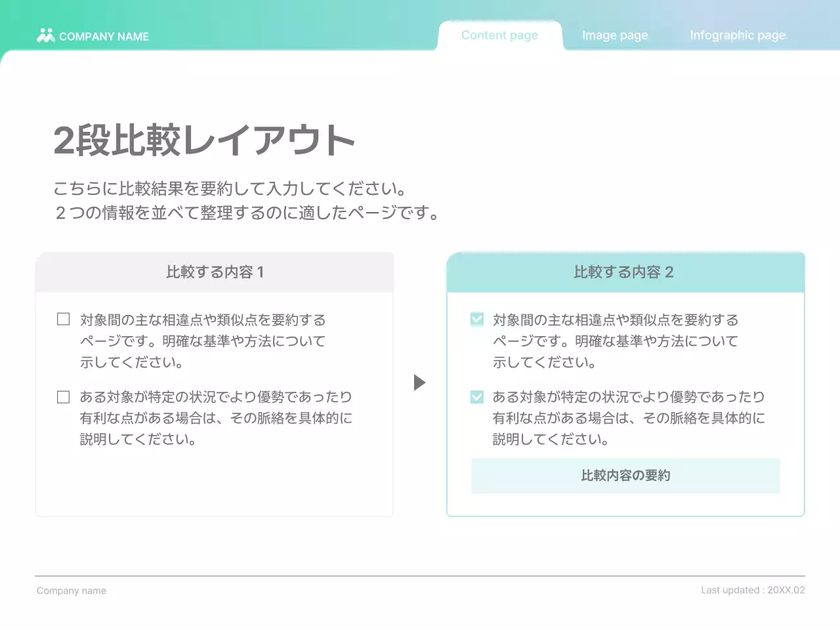Click the checked green checkbox icon on second item
The width and height of the screenshot is (840, 630).
476,396
